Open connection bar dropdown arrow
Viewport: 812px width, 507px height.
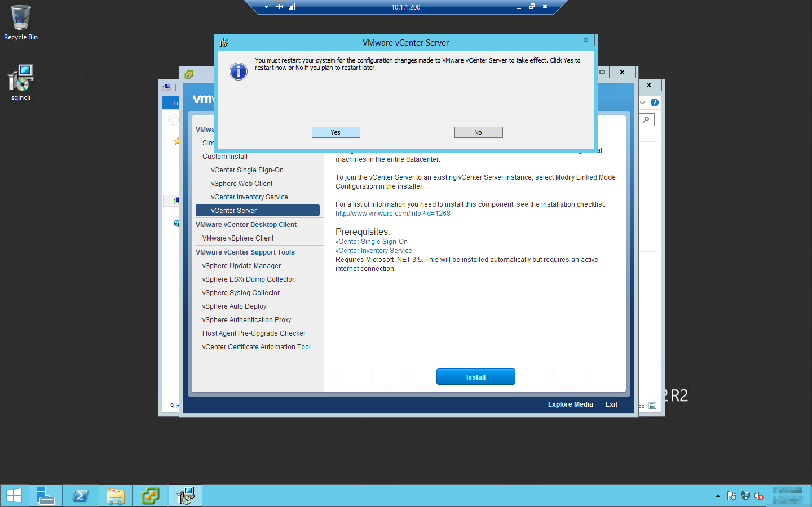coord(266,7)
